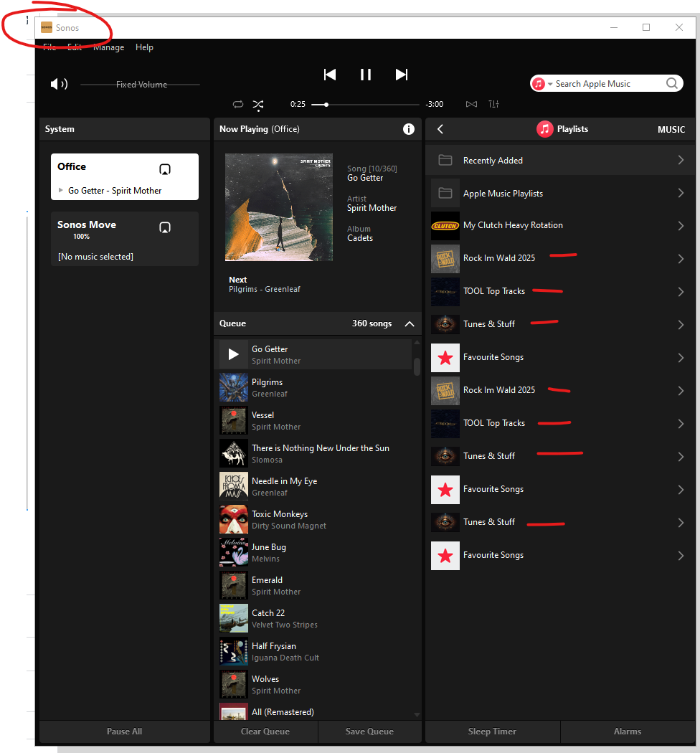Pause the current playback
Screen dimensions: 700x753
(366, 75)
